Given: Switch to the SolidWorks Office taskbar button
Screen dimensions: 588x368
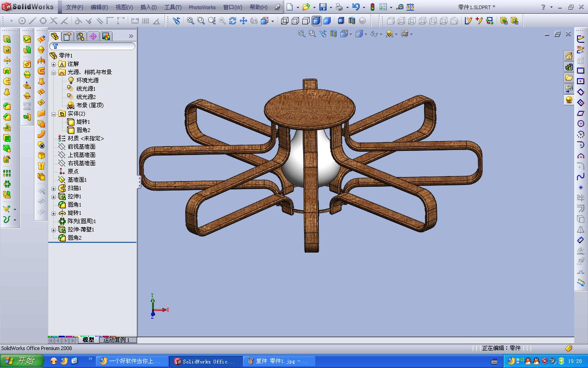Looking at the screenshot, I should 206,362.
